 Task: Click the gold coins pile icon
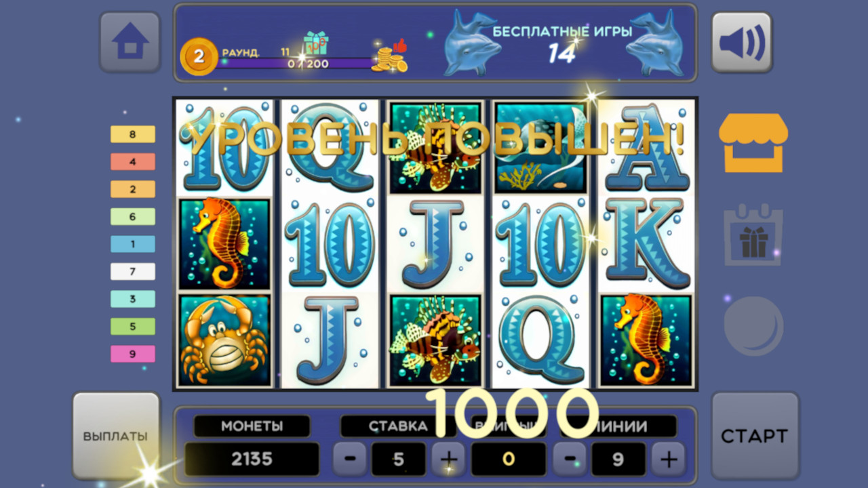(390, 57)
